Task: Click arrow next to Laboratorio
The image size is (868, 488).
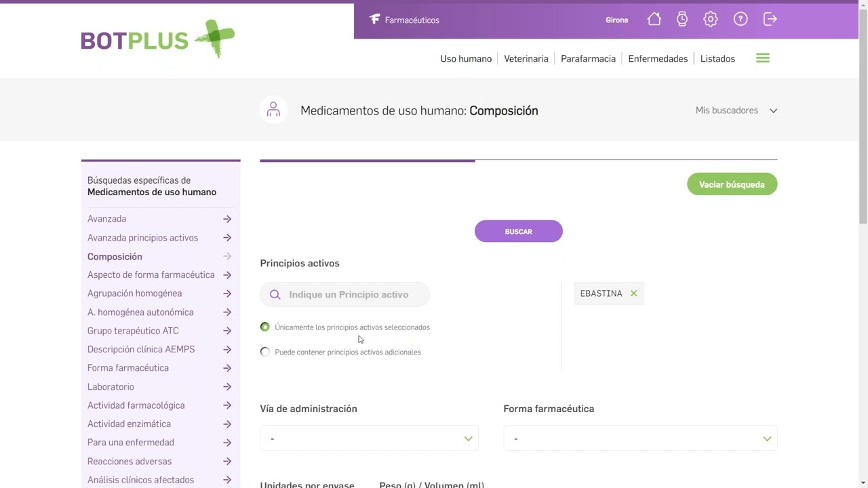Action: pos(227,387)
